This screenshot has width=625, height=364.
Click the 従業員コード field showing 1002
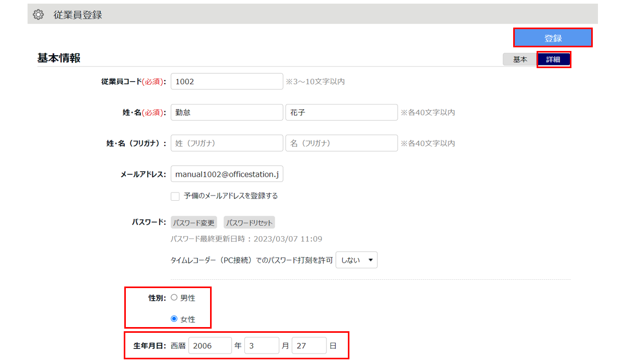click(x=227, y=82)
